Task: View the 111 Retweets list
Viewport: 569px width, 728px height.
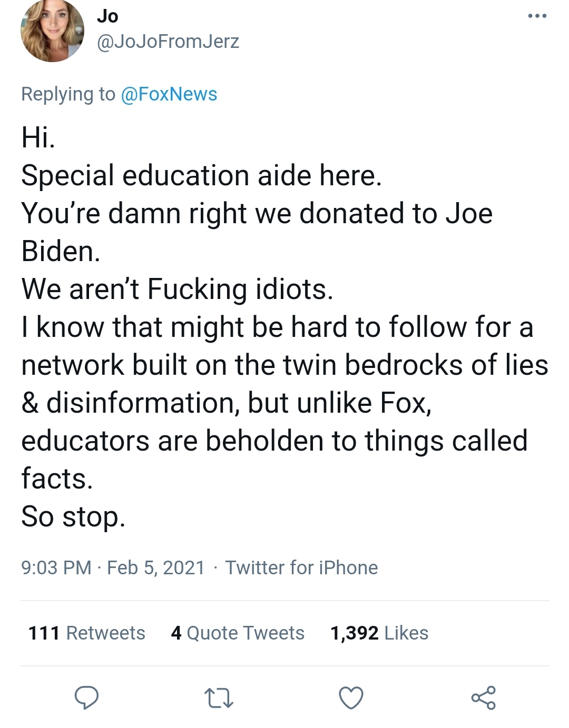Action: [x=87, y=633]
